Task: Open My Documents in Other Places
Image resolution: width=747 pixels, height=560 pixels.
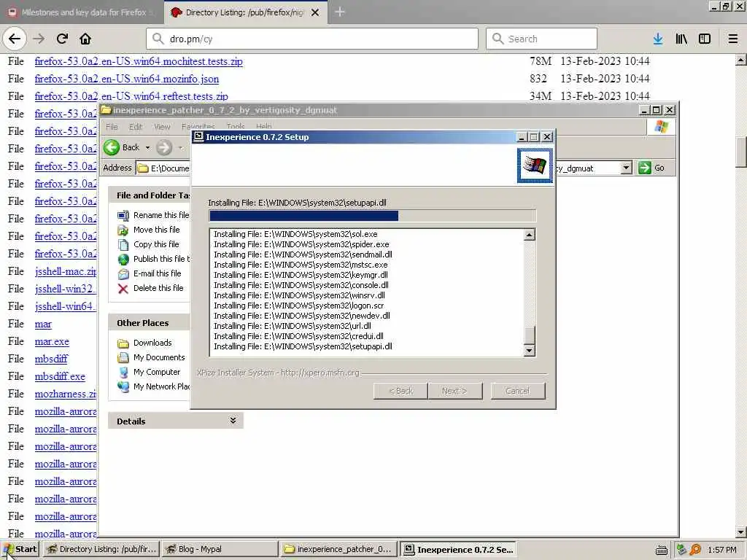Action: point(159,357)
